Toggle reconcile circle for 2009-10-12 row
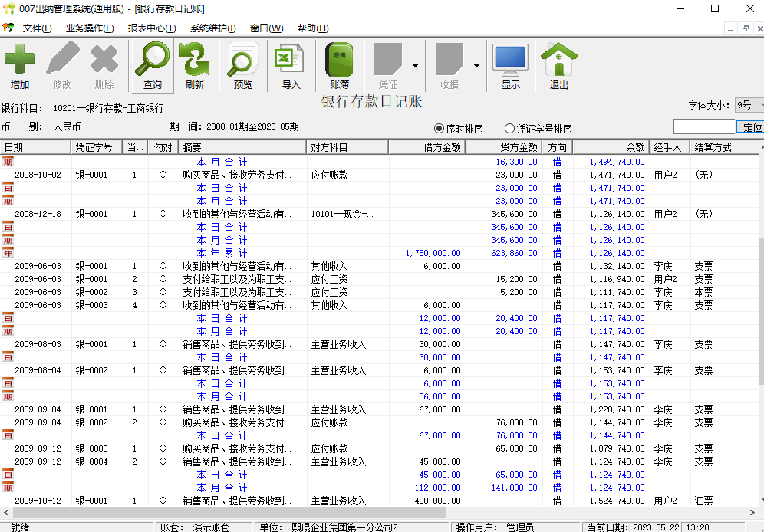Viewport: 764px width, 532px height. (163, 500)
